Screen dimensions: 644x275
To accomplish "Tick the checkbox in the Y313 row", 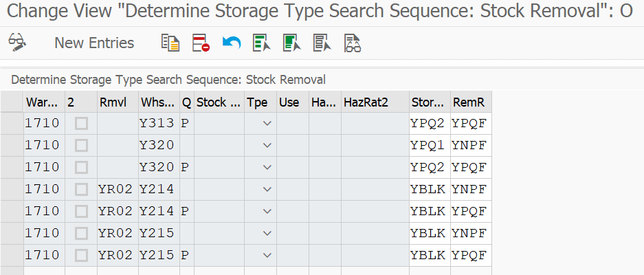I will pos(81,123).
